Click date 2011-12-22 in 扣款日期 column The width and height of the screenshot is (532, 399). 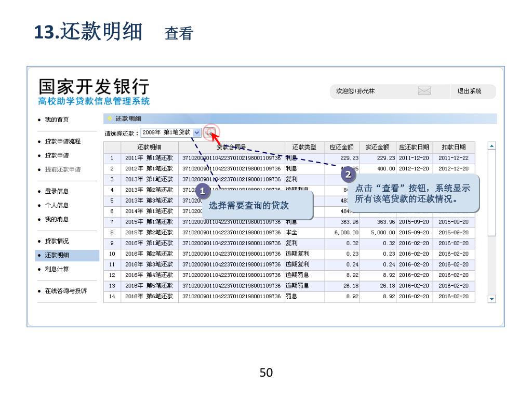453,158
